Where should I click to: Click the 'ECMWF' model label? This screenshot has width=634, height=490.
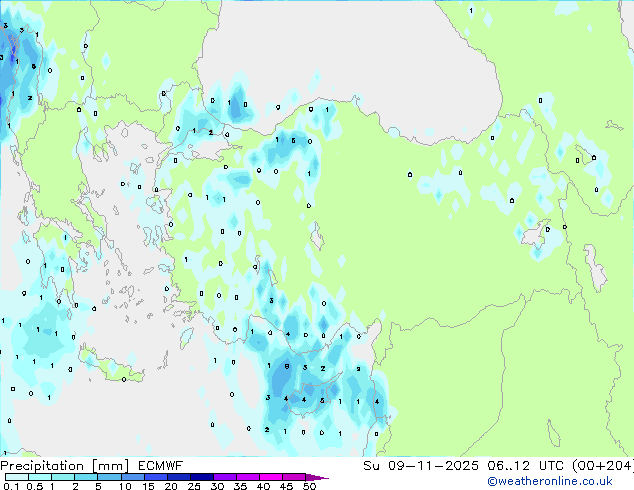point(161,466)
